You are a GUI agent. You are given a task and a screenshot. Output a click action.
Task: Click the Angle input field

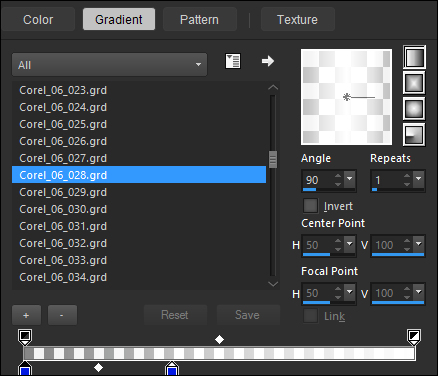pos(318,180)
